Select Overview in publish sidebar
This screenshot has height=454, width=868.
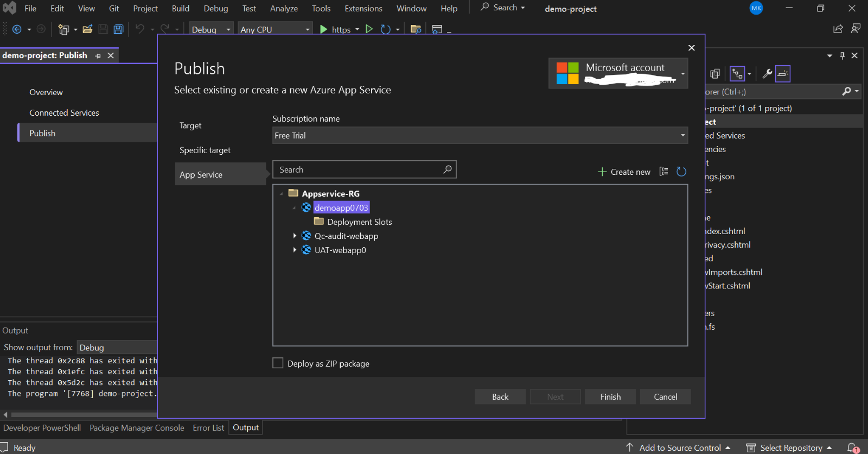[x=46, y=92]
